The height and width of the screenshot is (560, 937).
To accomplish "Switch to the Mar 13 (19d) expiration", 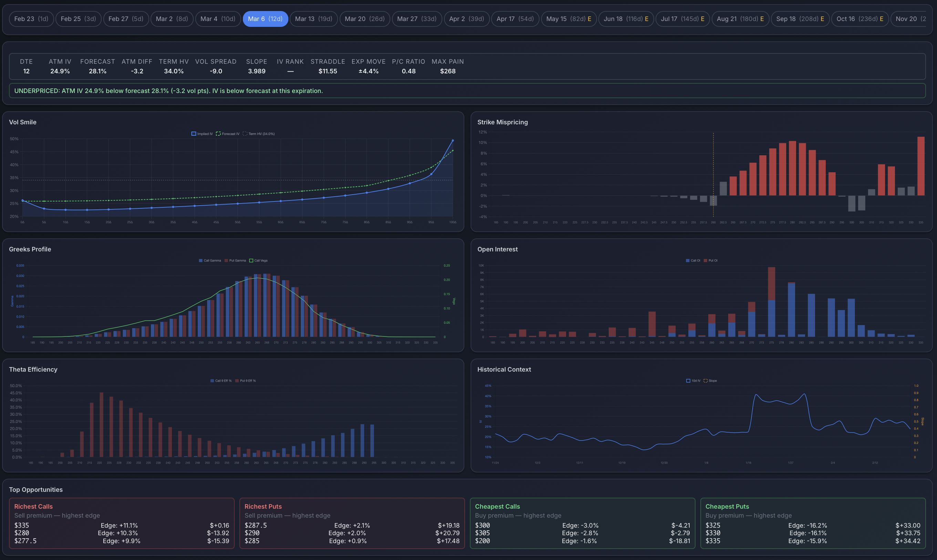I will (313, 19).
